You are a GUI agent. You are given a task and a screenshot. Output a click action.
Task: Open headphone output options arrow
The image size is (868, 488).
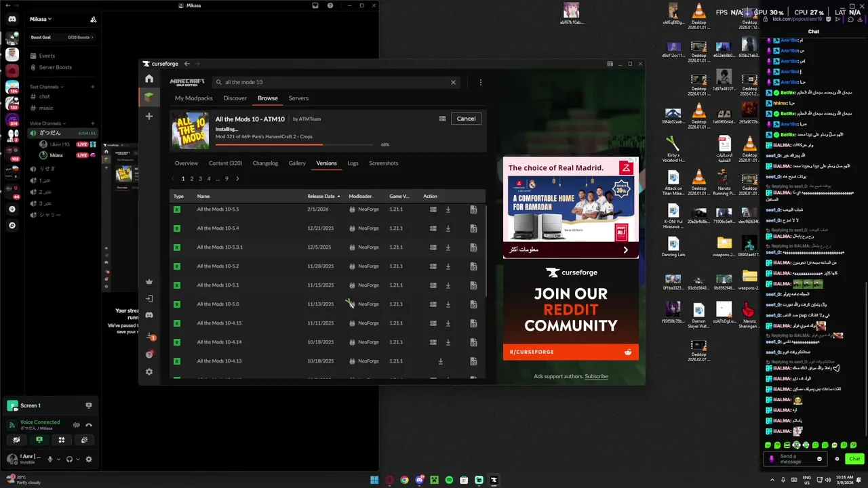(78, 460)
